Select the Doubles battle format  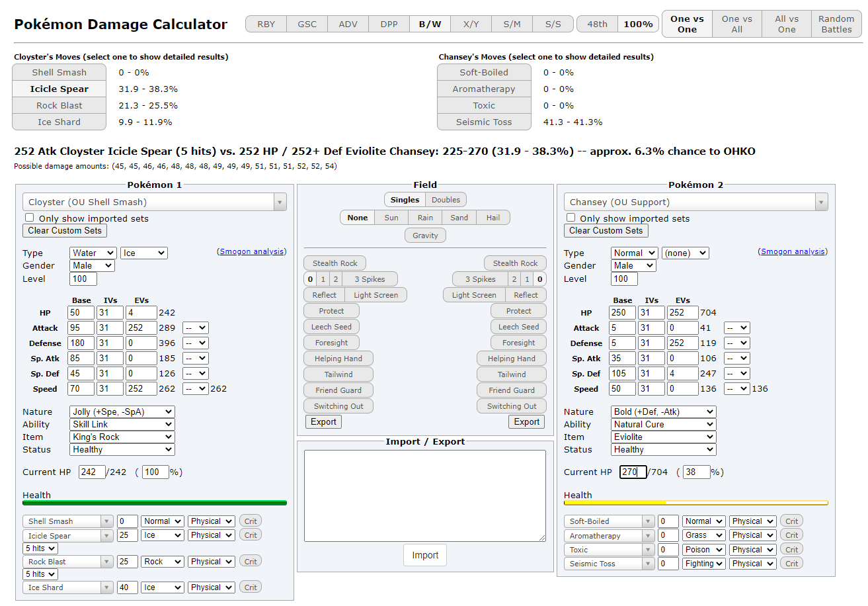[446, 200]
